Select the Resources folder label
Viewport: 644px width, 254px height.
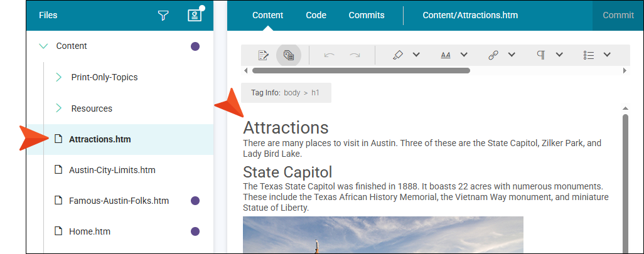coord(92,108)
